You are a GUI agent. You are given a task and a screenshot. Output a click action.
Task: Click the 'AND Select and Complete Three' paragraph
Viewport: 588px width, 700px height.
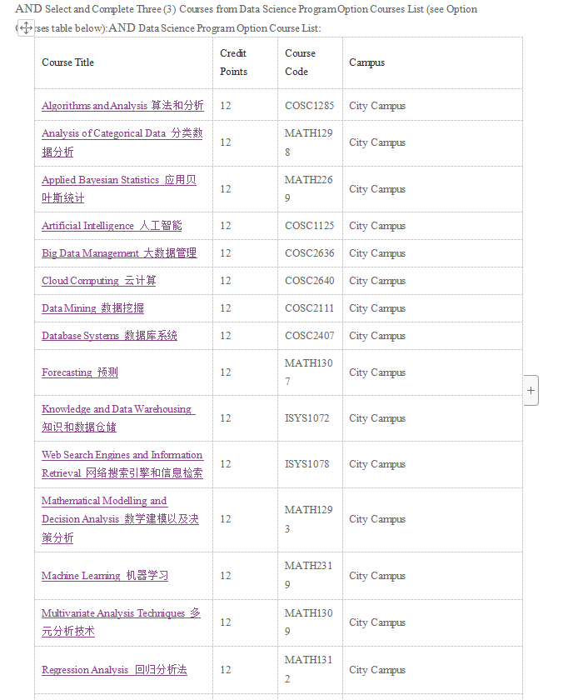click(x=247, y=18)
